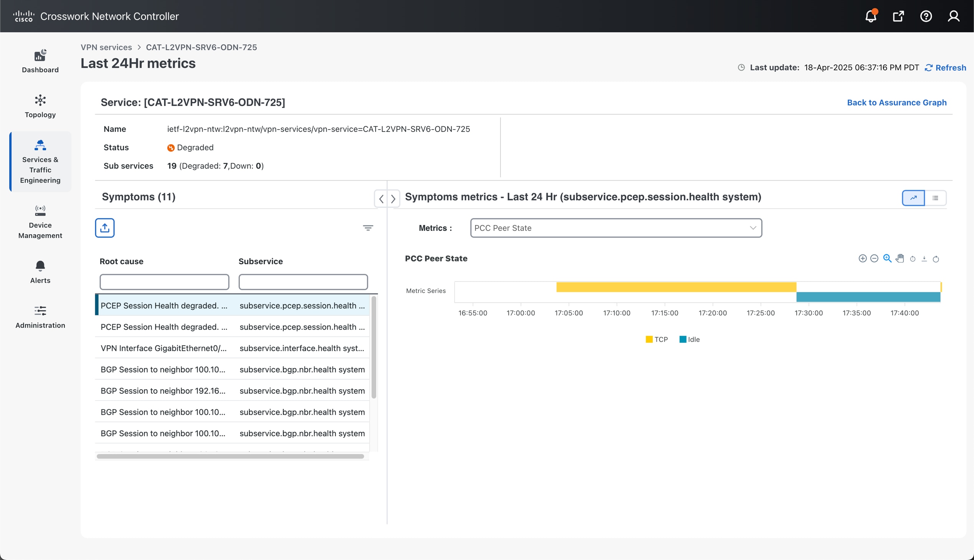Select the magnifier selection zoom tool

887,259
